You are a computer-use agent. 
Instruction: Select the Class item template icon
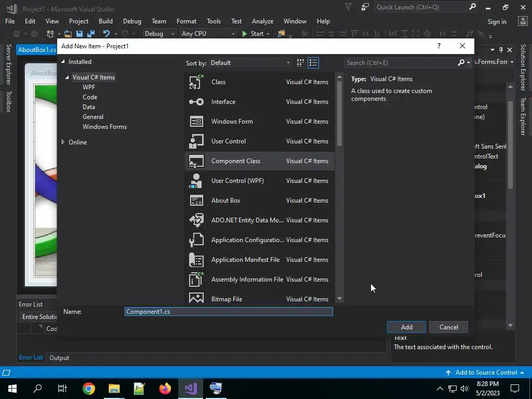196,82
